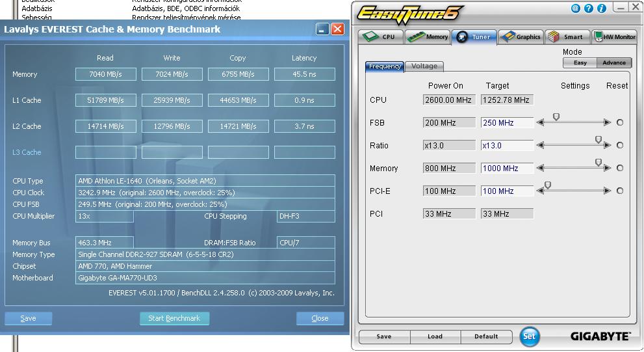
Task: Decrease Ratio with the left arrow
Action: (541, 145)
